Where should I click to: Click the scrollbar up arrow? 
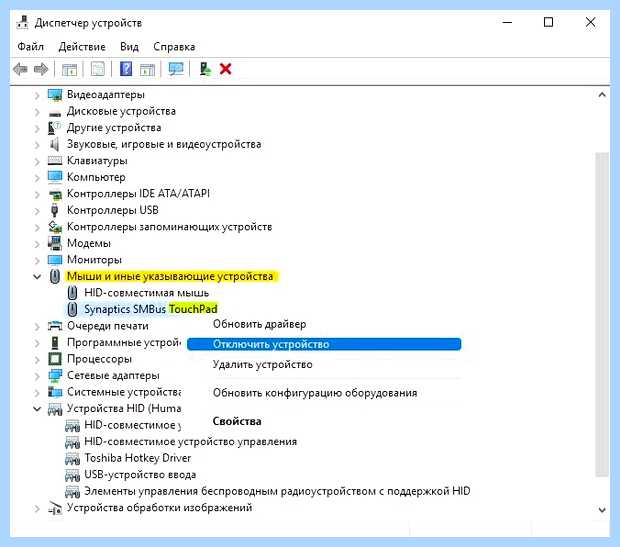click(x=602, y=95)
